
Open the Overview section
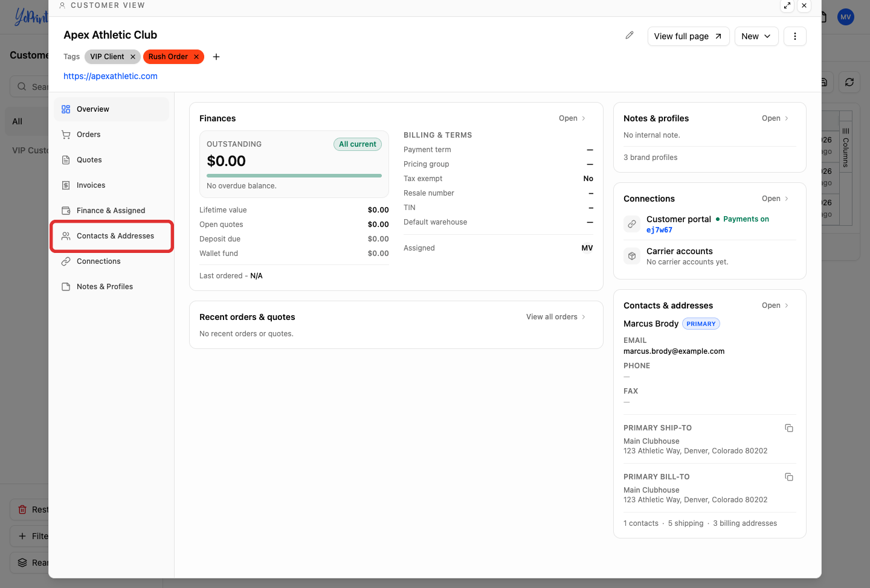tap(112, 109)
